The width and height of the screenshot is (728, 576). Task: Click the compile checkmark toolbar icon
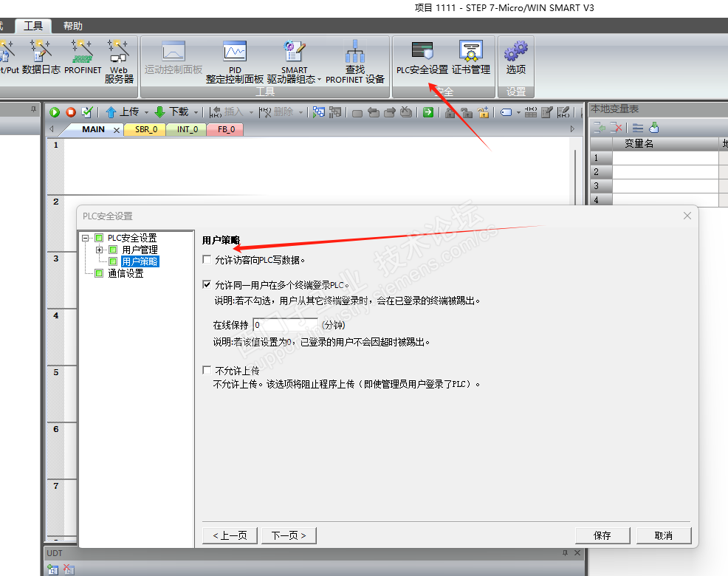87,112
